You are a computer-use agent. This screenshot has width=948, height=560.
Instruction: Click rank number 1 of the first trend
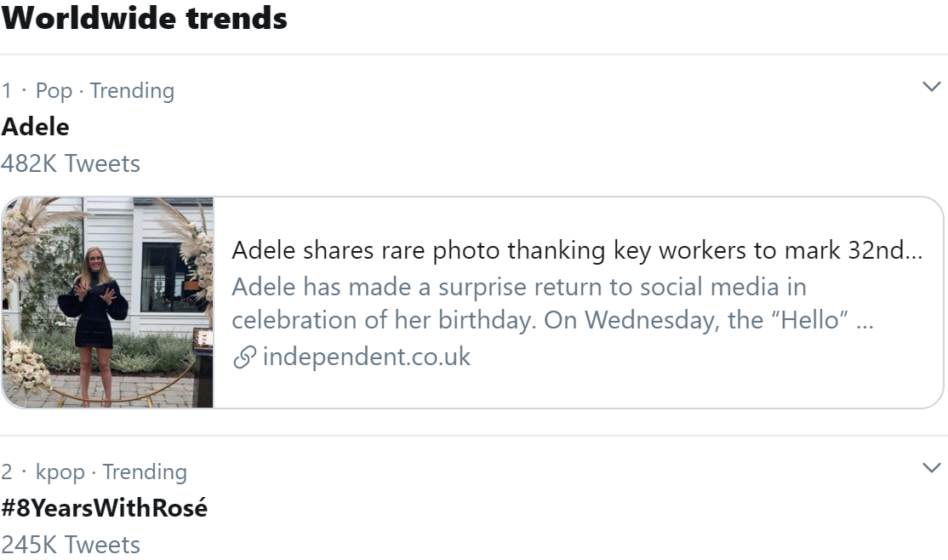pos(7,90)
